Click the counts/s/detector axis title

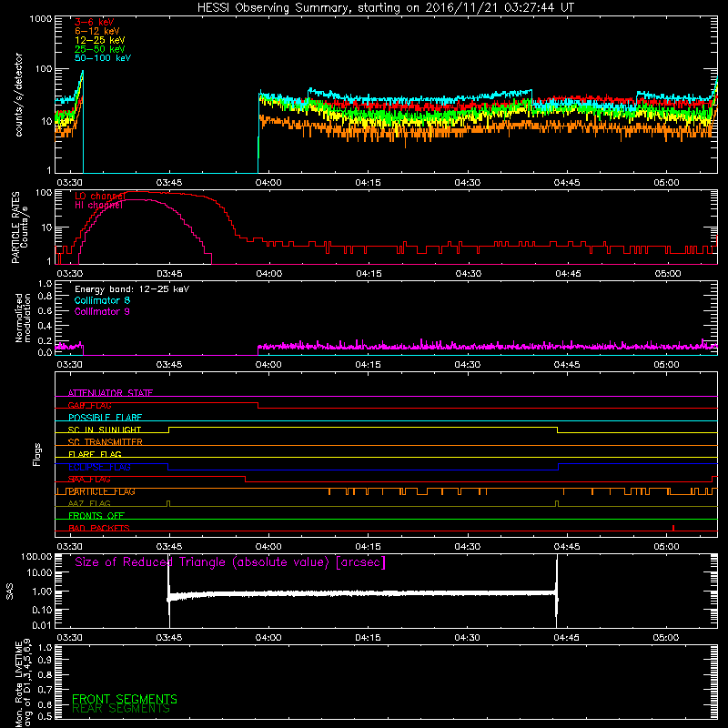[x=19, y=95]
